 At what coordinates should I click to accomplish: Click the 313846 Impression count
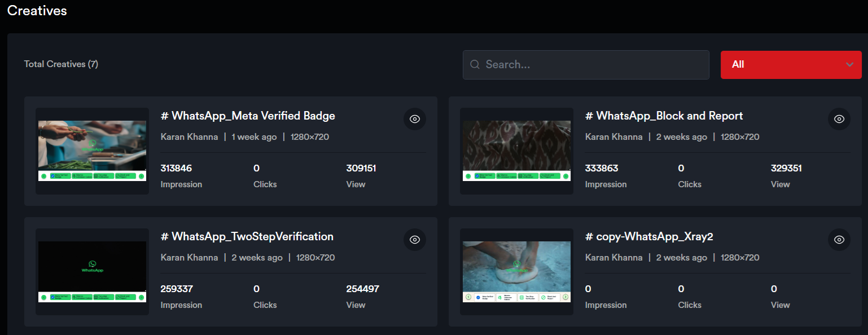[x=176, y=168]
